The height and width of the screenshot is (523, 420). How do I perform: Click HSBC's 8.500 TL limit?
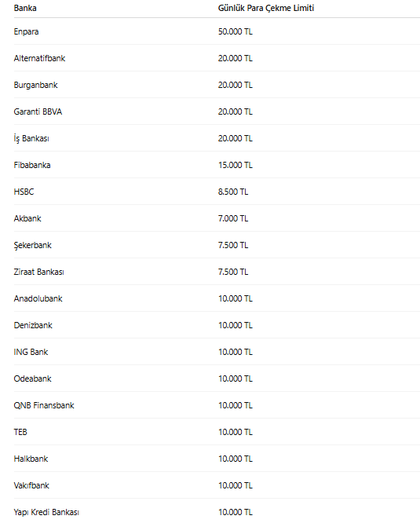click(233, 192)
